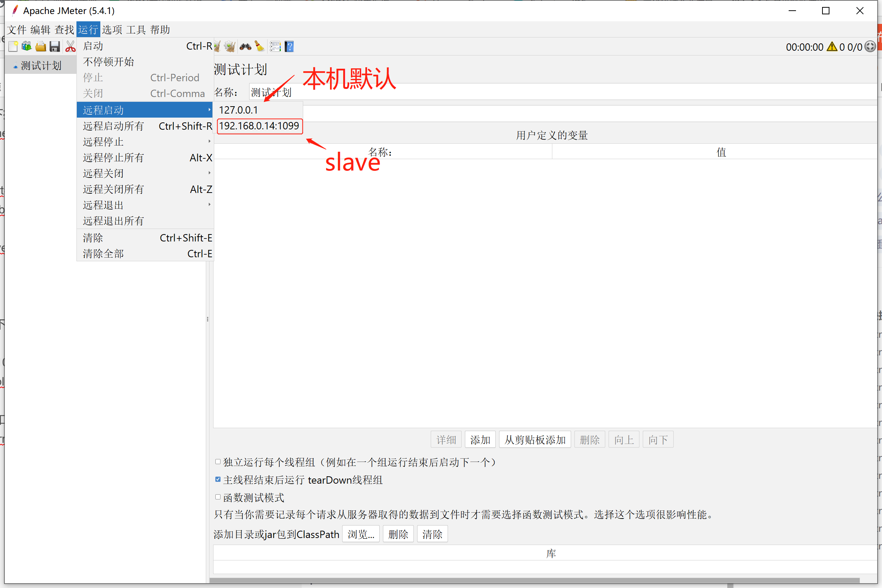Click the New test plan icon
Screen dimensions: 882x588
point(13,47)
